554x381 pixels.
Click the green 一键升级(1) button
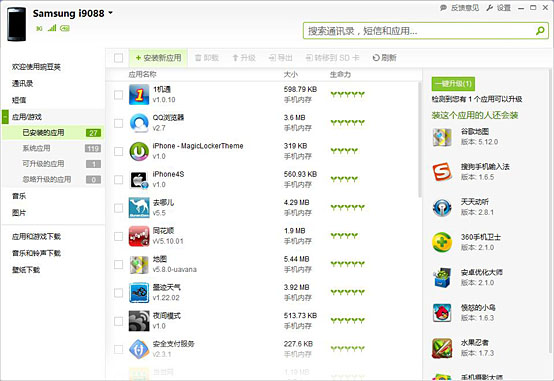pos(453,83)
